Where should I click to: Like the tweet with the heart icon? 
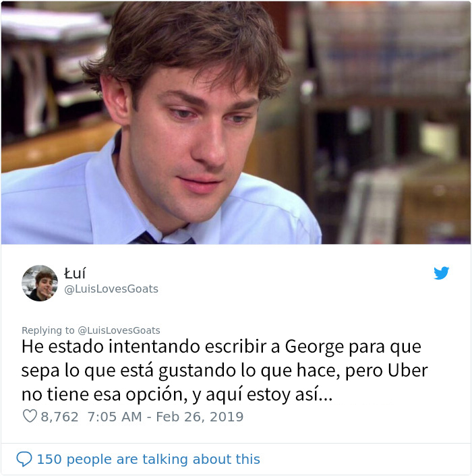point(30,416)
